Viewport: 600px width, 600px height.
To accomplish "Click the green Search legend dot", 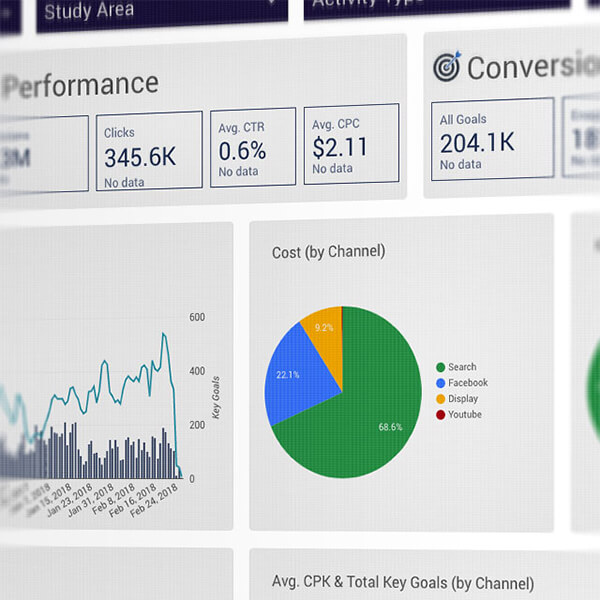I will (439, 367).
